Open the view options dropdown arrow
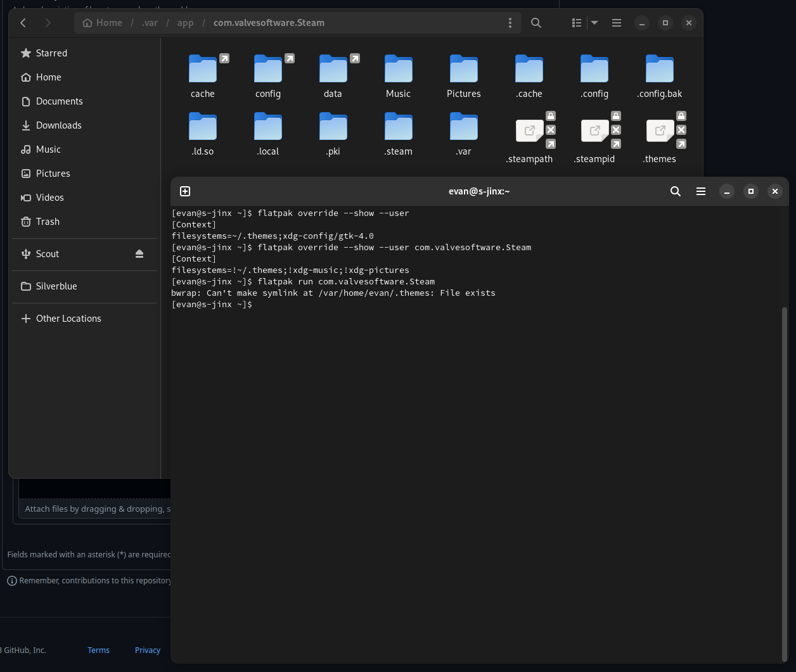Screen dimensions: 796x672 pos(594,22)
